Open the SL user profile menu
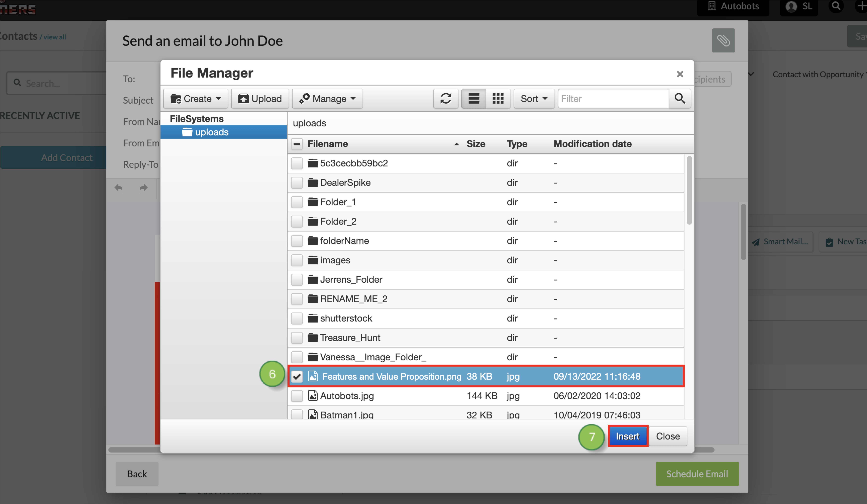 click(799, 7)
